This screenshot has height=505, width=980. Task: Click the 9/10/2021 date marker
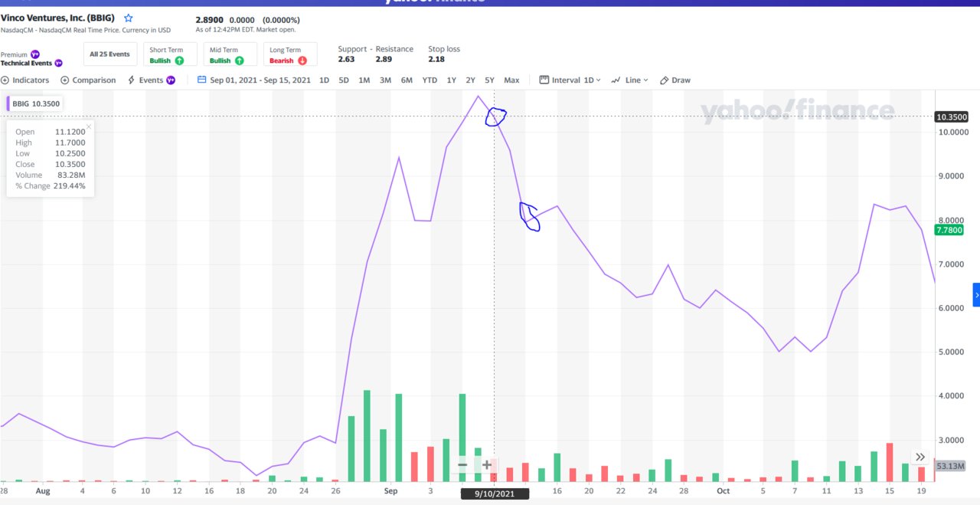pos(495,494)
